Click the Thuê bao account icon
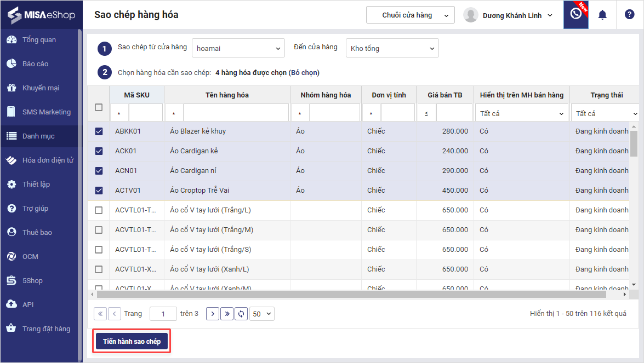644x363 pixels. tap(12, 232)
